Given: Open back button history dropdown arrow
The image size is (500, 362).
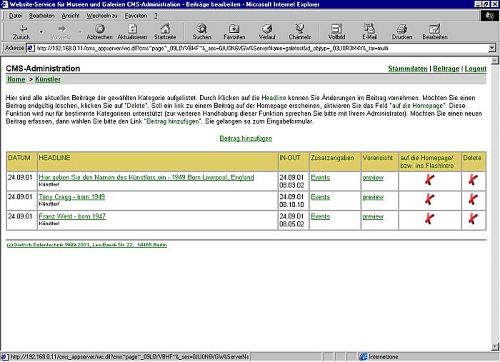Looking at the screenshot, I should (41, 32).
